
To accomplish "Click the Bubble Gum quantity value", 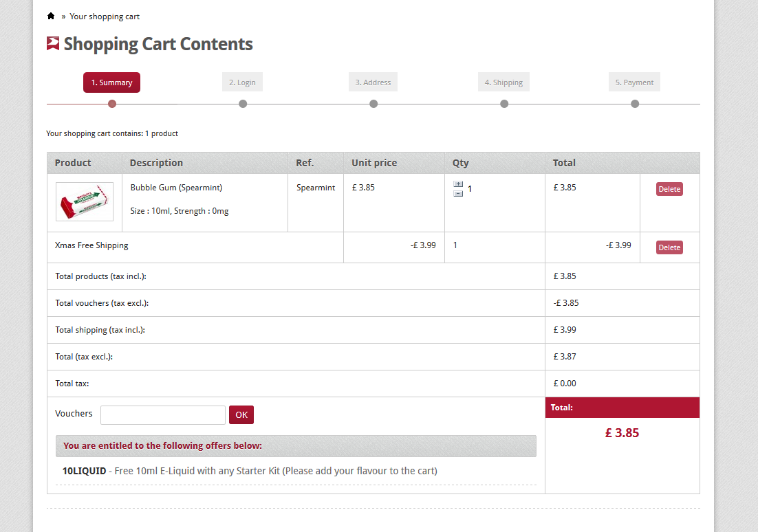I will (x=470, y=188).
